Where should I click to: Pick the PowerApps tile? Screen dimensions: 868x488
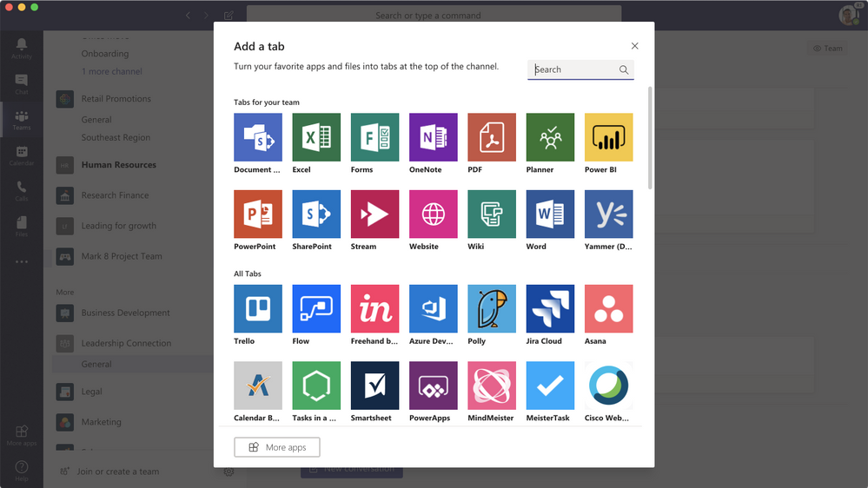click(x=434, y=386)
